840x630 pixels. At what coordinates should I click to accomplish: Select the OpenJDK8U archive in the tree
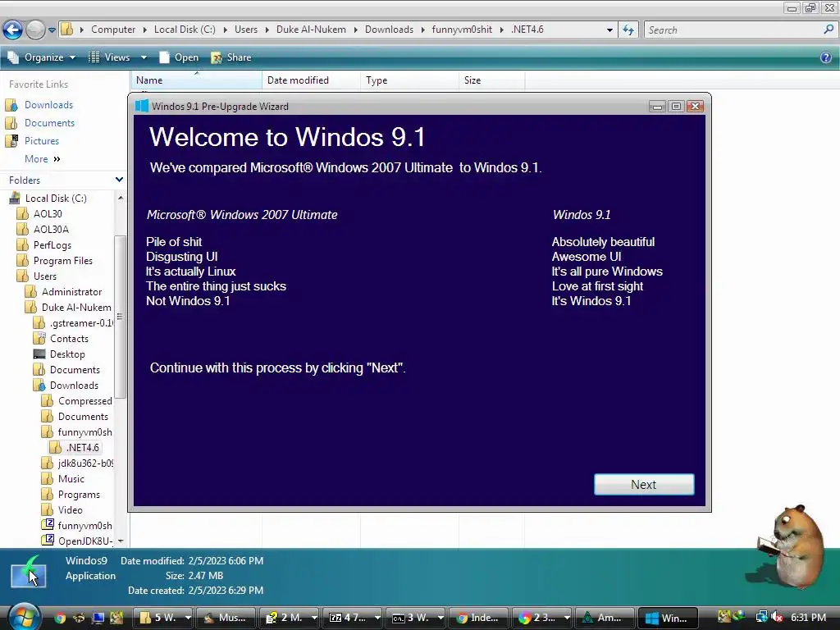[x=84, y=541]
